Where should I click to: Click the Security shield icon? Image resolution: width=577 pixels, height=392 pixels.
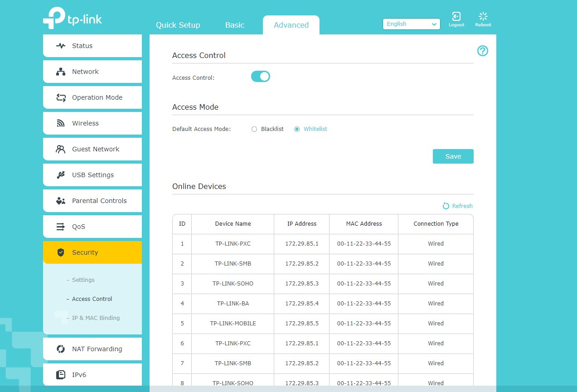[61, 252]
